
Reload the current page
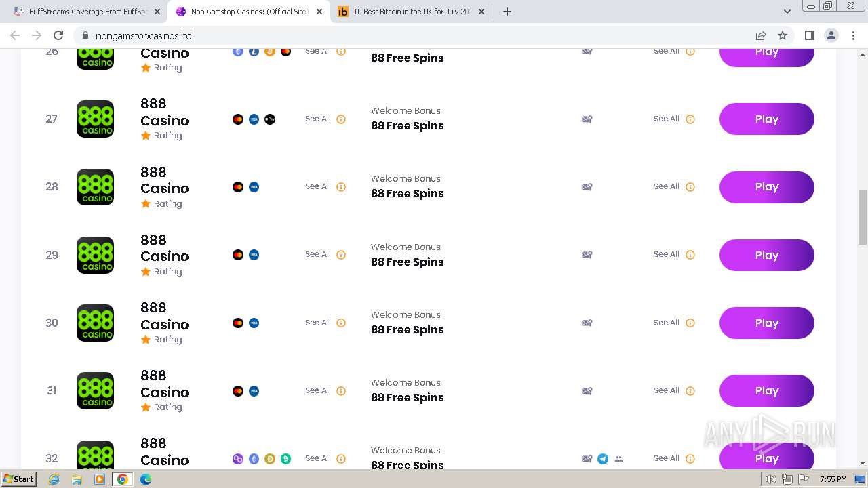(x=58, y=35)
